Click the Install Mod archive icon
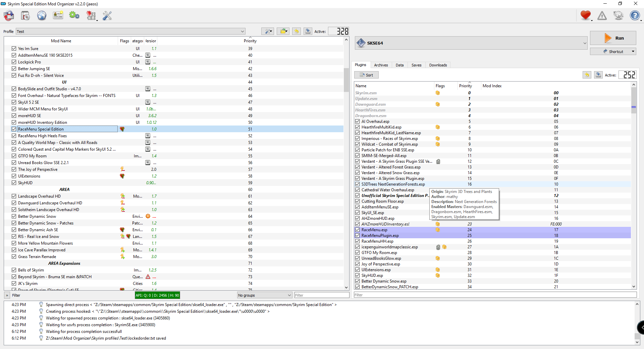 pyautogui.click(x=9, y=15)
